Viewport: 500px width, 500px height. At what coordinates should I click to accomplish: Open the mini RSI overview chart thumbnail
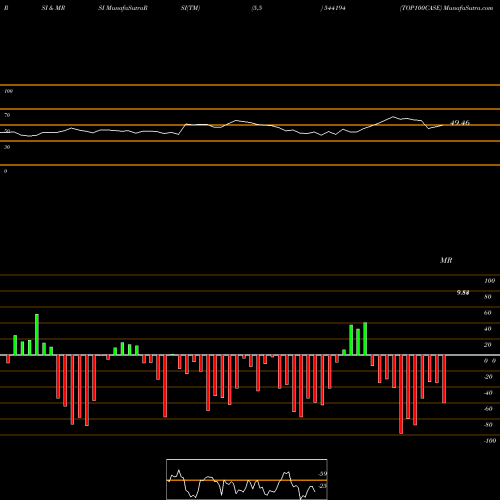(x=247, y=479)
